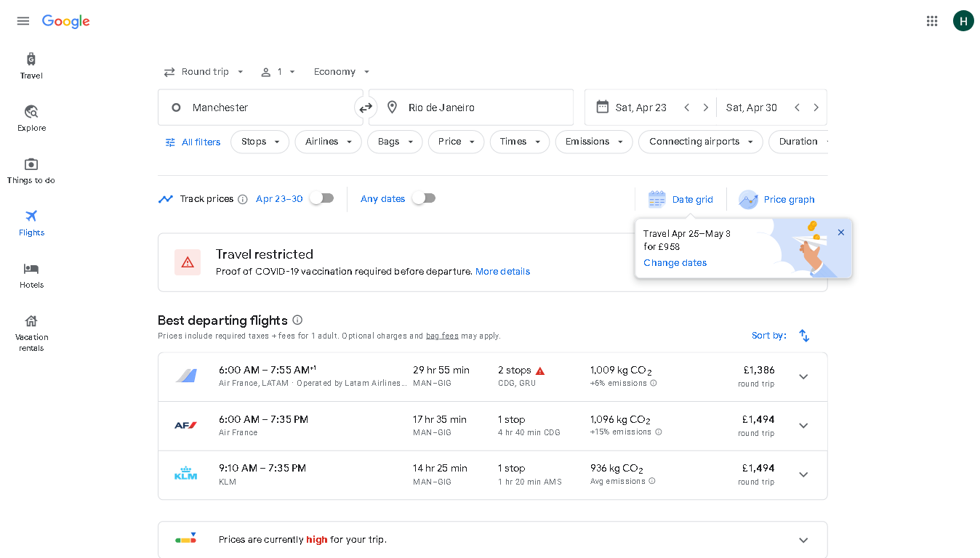
Task: Click Track prices info icon
Action: [x=243, y=199]
